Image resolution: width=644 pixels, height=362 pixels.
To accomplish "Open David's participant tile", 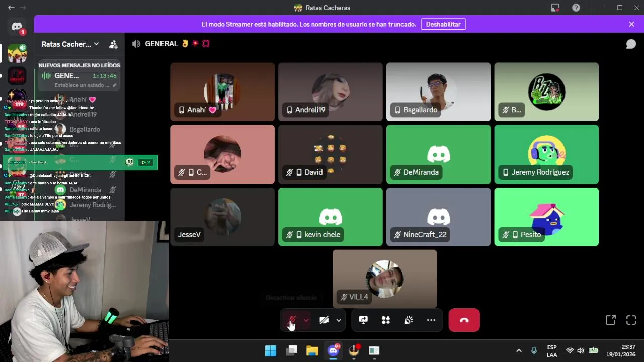I will point(331,154).
